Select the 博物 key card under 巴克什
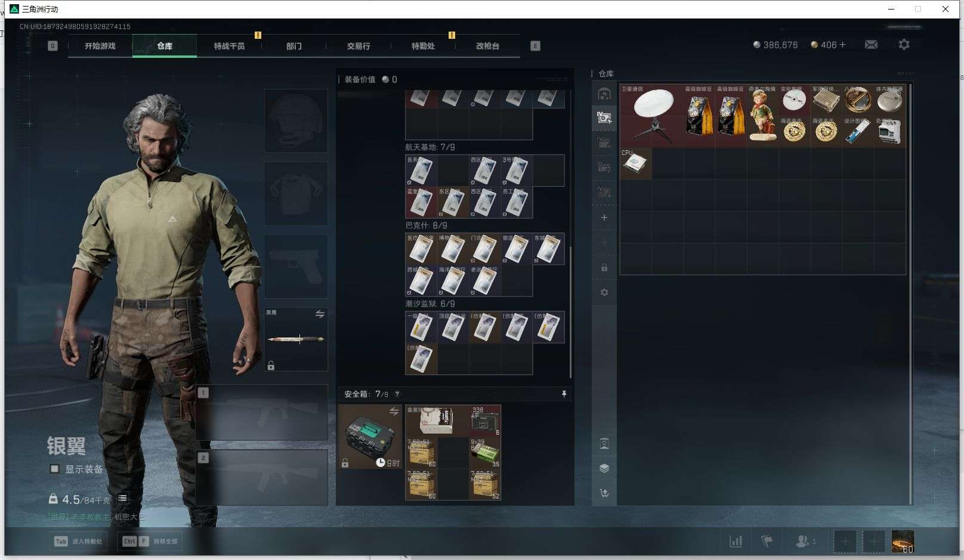964x560 pixels. (453, 249)
